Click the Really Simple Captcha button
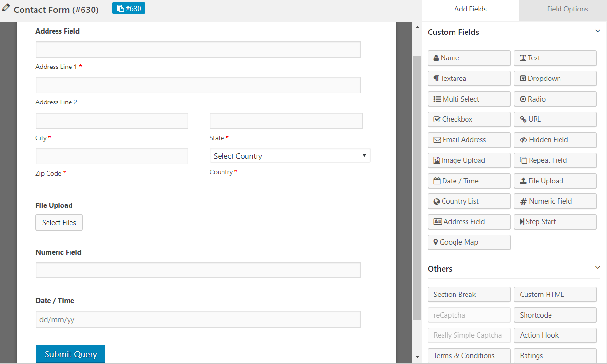 pos(469,335)
